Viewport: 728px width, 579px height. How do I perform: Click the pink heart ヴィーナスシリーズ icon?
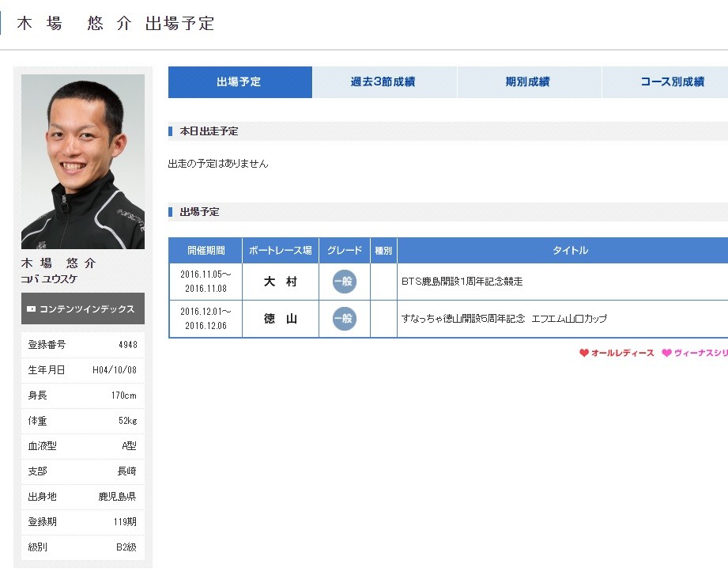pyautogui.click(x=666, y=353)
